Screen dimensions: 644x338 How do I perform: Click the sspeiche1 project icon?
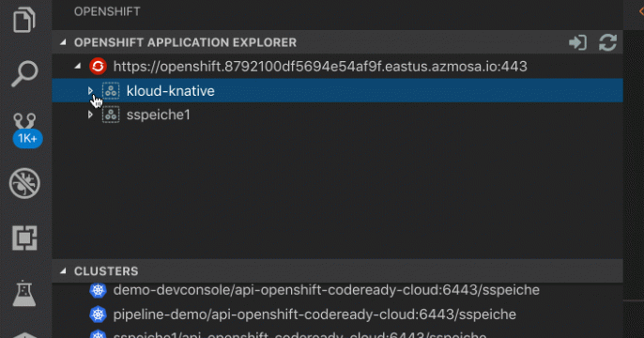(111, 115)
